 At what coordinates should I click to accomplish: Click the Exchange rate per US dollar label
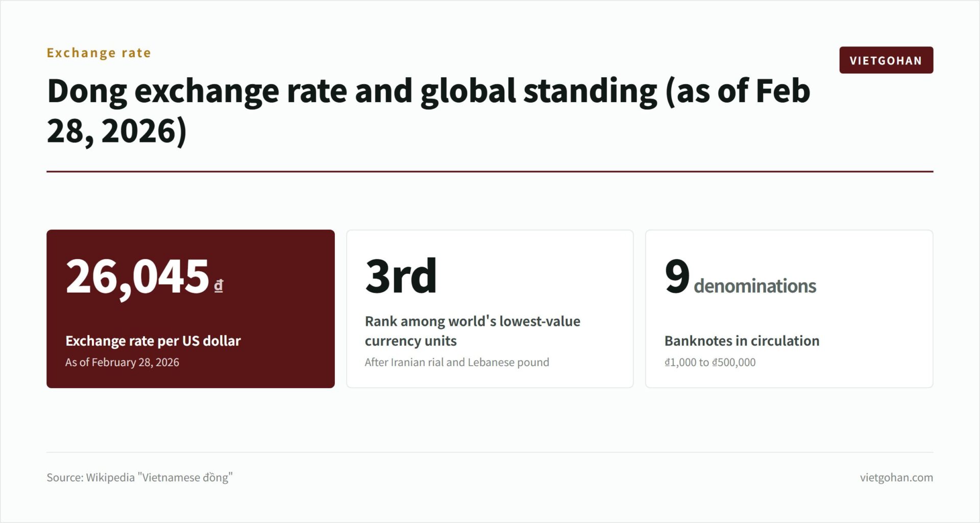[x=153, y=341]
